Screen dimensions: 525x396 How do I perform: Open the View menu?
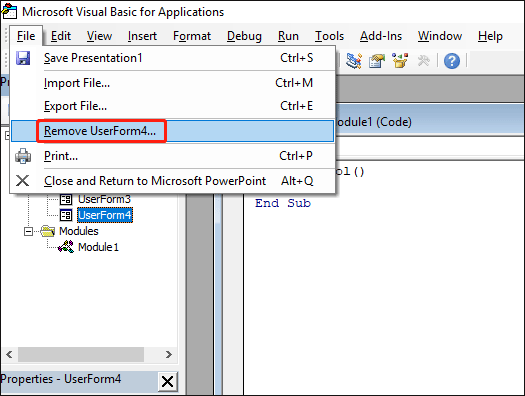(99, 36)
